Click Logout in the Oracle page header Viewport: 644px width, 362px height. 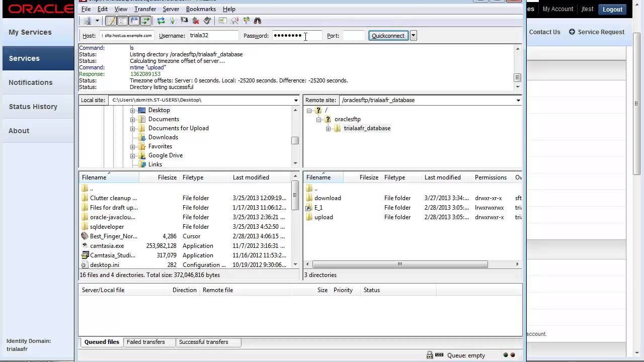pyautogui.click(x=612, y=9)
